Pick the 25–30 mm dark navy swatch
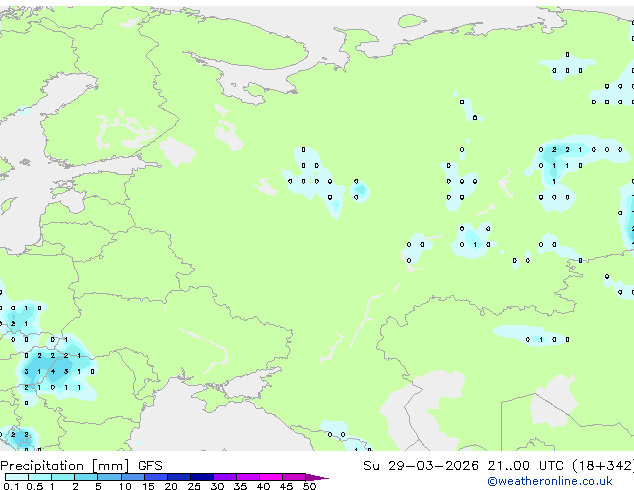 pyautogui.click(x=202, y=477)
